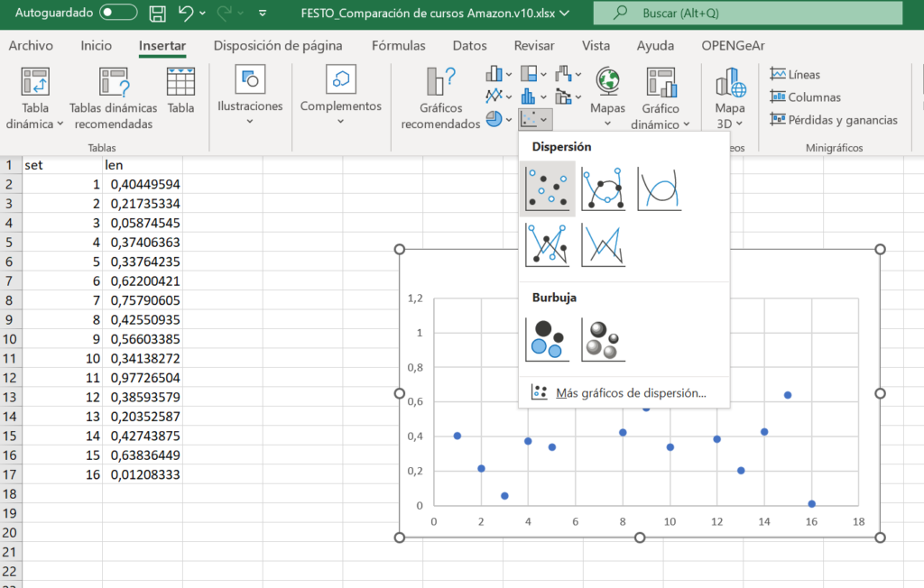
Task: Click the Mapa 3D icon
Action: click(x=731, y=82)
